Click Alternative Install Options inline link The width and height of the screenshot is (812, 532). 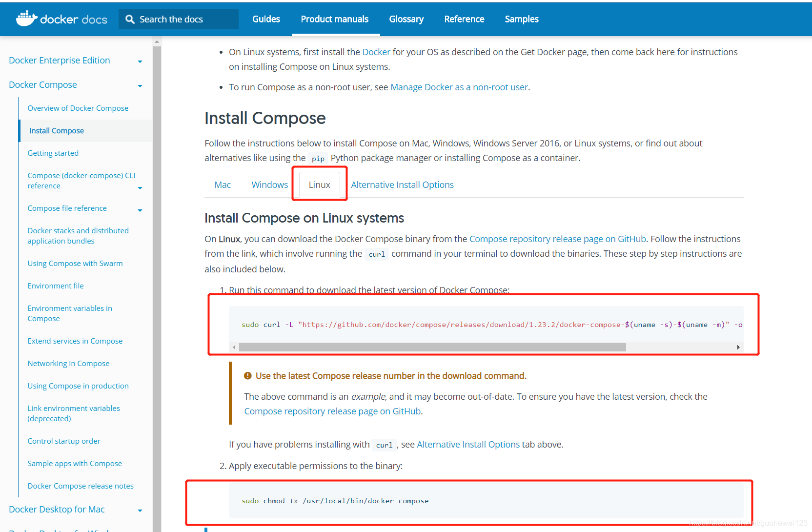point(468,444)
